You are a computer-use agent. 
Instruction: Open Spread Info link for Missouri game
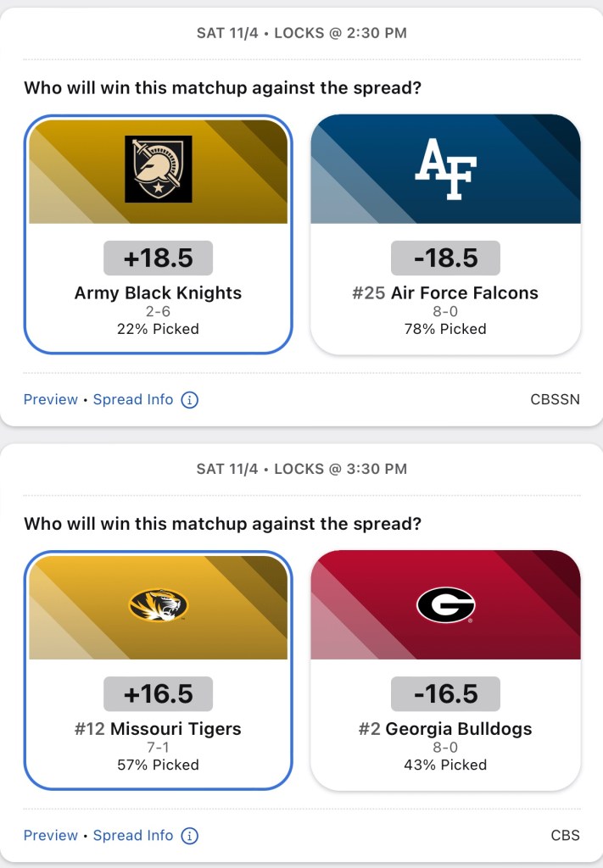pos(133,835)
